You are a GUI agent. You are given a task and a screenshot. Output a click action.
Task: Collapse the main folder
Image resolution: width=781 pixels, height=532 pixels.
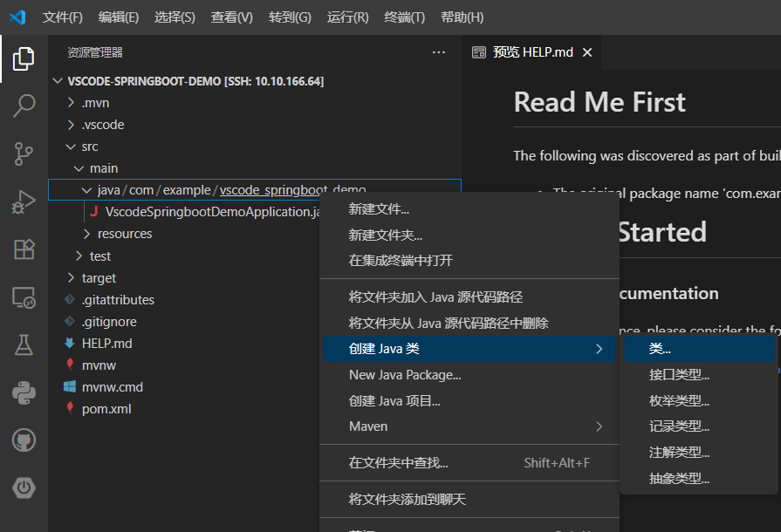point(79,168)
